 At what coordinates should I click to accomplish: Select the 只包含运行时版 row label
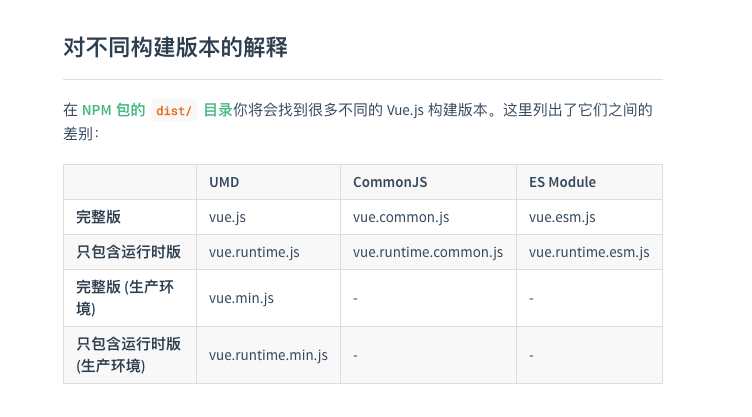click(x=130, y=252)
